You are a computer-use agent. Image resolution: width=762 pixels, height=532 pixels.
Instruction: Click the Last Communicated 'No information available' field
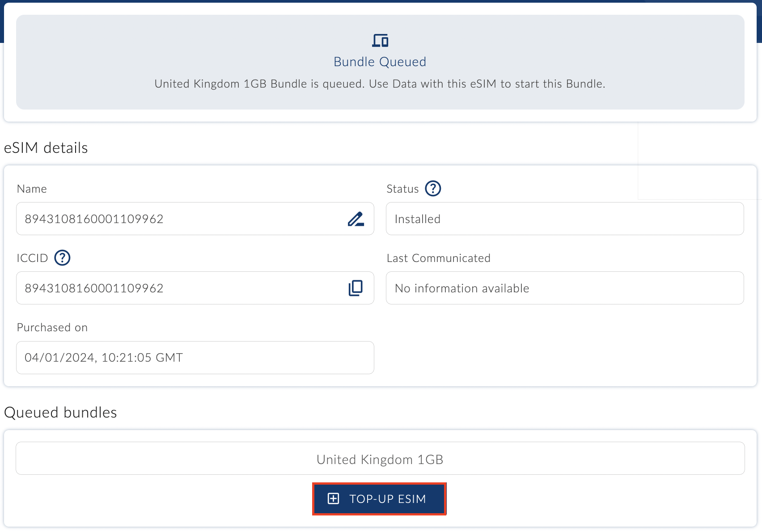[564, 288]
